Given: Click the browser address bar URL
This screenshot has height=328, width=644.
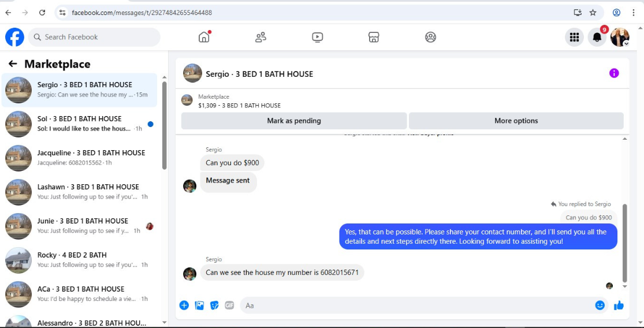Looking at the screenshot, I should pyautogui.click(x=142, y=13).
